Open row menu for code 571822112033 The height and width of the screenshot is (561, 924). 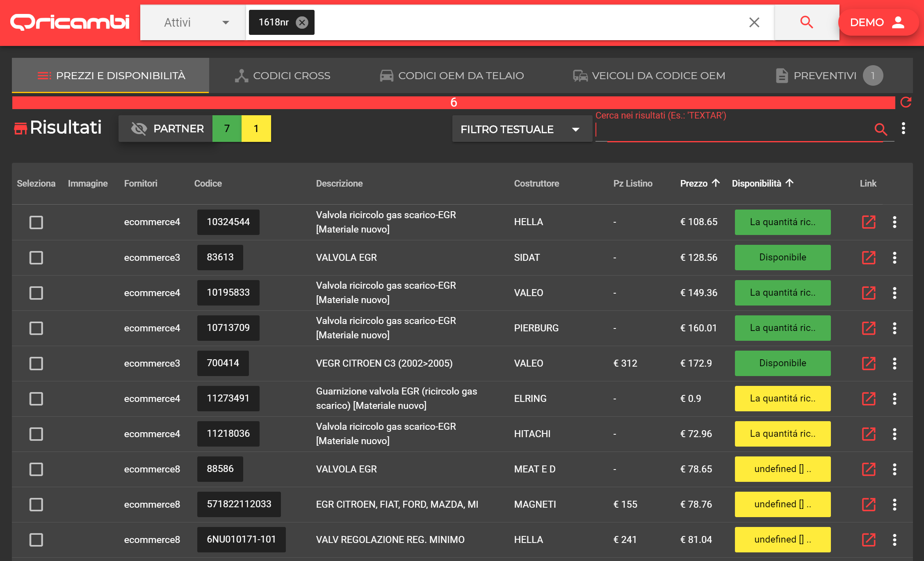click(x=894, y=504)
